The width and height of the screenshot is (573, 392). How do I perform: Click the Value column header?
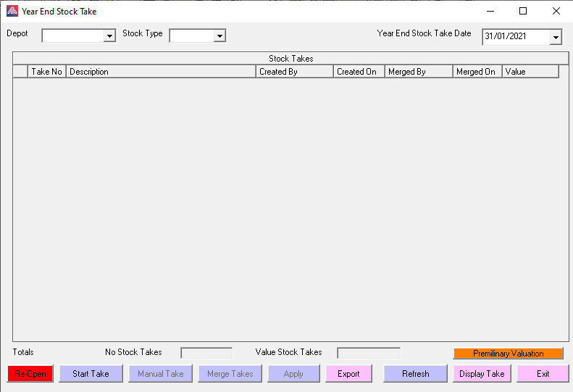click(x=530, y=71)
